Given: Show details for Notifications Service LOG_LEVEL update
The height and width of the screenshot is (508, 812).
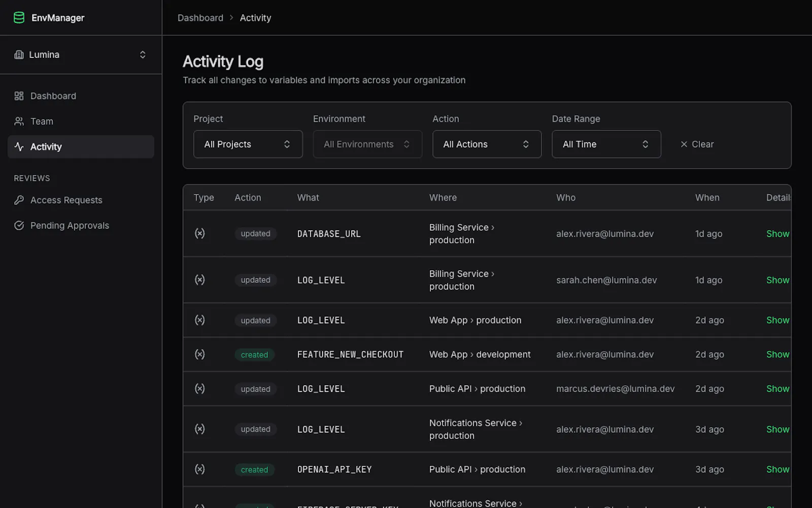Looking at the screenshot, I should tap(777, 429).
